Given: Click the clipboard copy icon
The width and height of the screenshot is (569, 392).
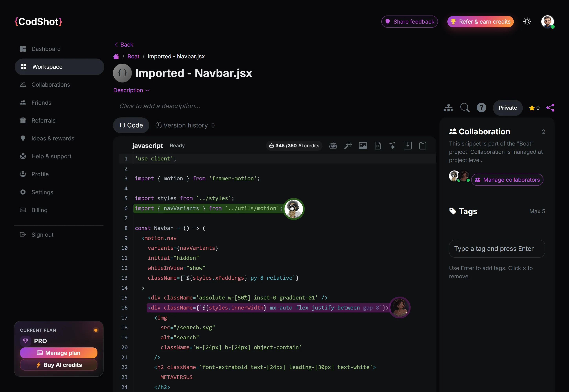Looking at the screenshot, I should pos(423,146).
